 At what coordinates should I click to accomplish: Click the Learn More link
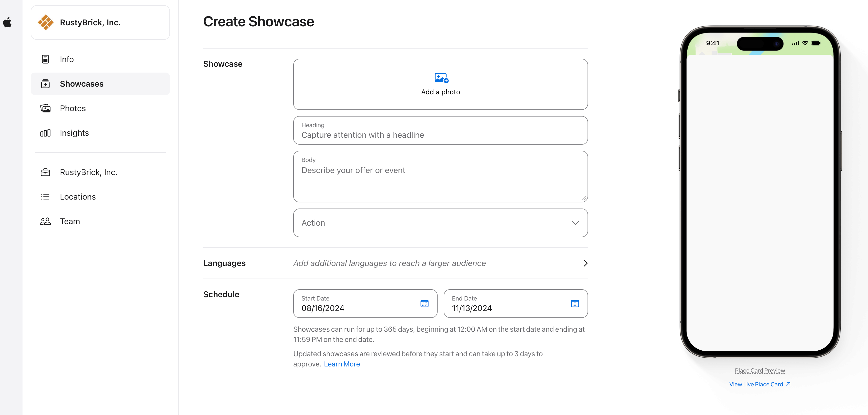342,364
